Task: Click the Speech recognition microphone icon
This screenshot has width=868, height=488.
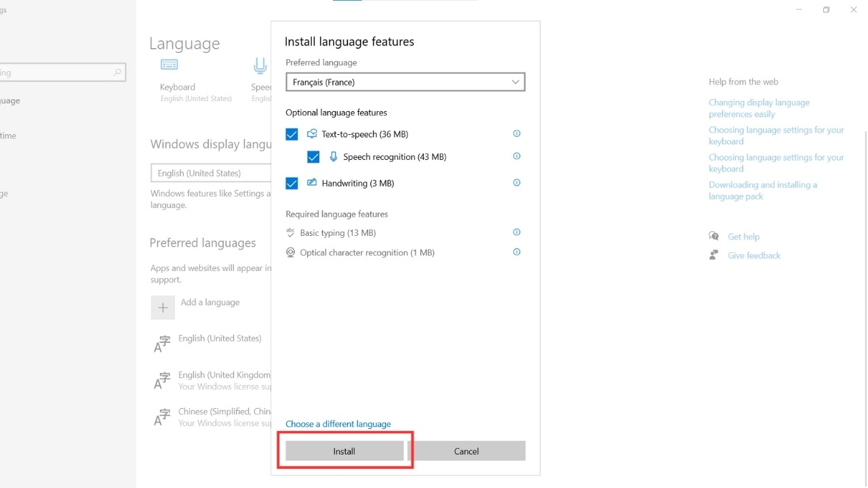Action: (333, 156)
